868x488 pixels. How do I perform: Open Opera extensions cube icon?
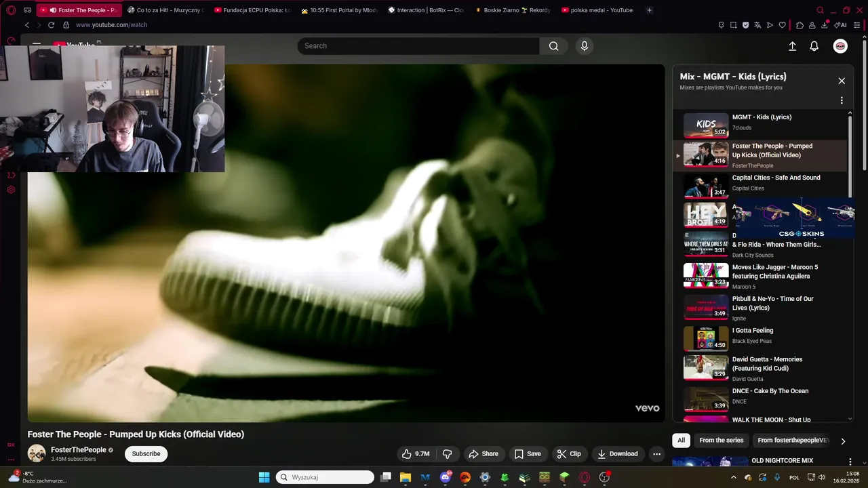[800, 25]
